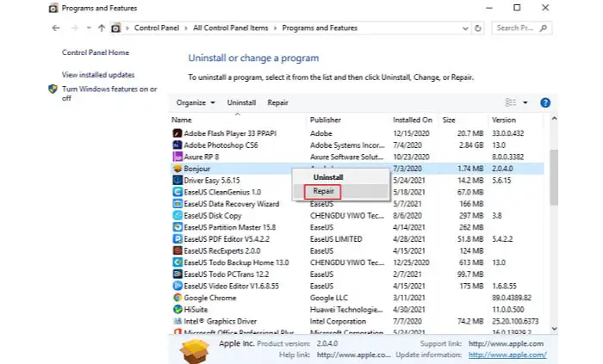Open help with the blue question mark
Viewport: 603px width, 364px height.
click(x=545, y=102)
